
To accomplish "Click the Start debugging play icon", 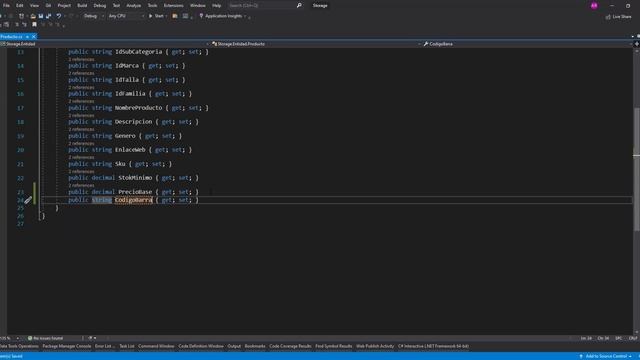I will point(151,16).
